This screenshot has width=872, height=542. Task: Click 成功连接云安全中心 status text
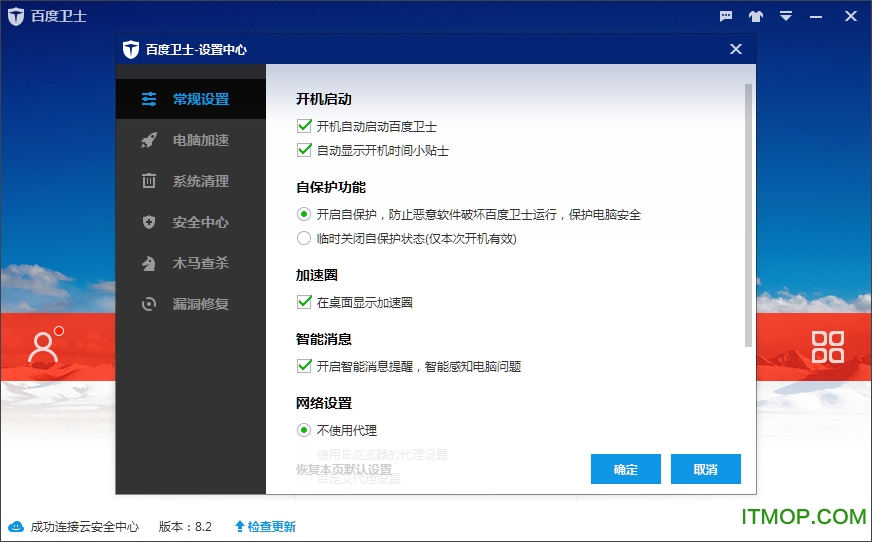point(85,526)
